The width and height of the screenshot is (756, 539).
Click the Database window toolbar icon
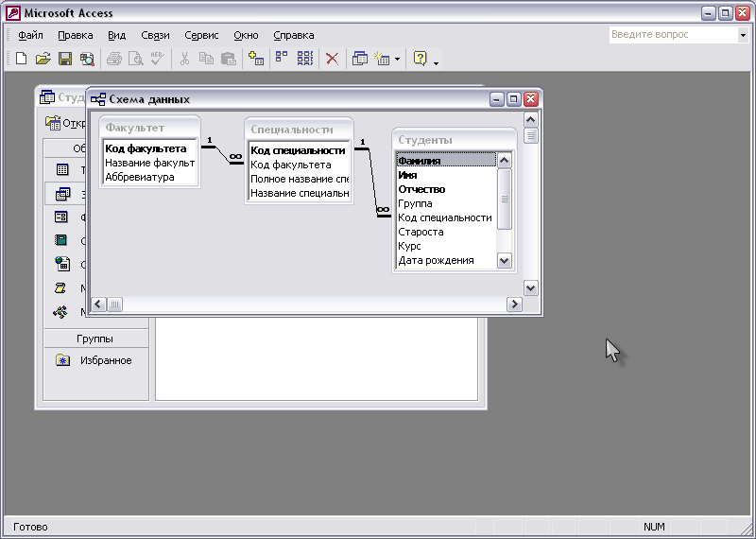click(x=360, y=59)
